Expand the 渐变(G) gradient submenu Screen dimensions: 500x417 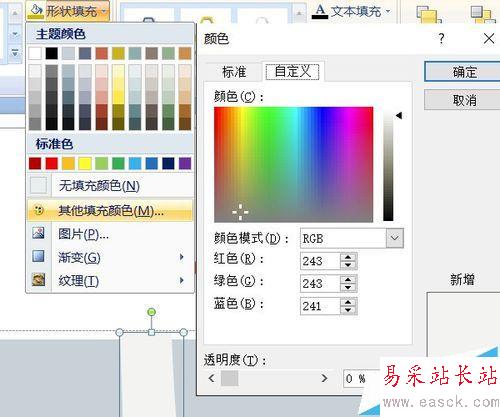click(x=110, y=257)
